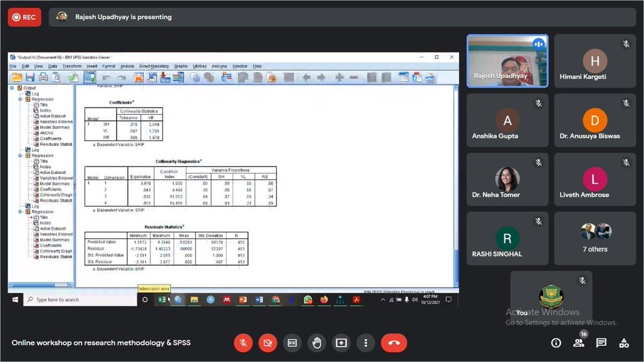644x362 pixels.
Task: Collapse the bottommost Regression branch in outline
Action: tap(20, 212)
